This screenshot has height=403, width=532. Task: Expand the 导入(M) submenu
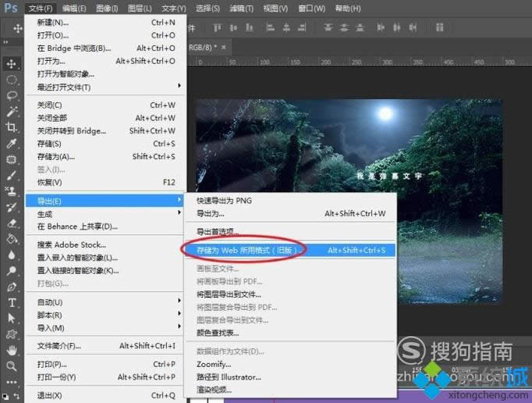click(106, 328)
